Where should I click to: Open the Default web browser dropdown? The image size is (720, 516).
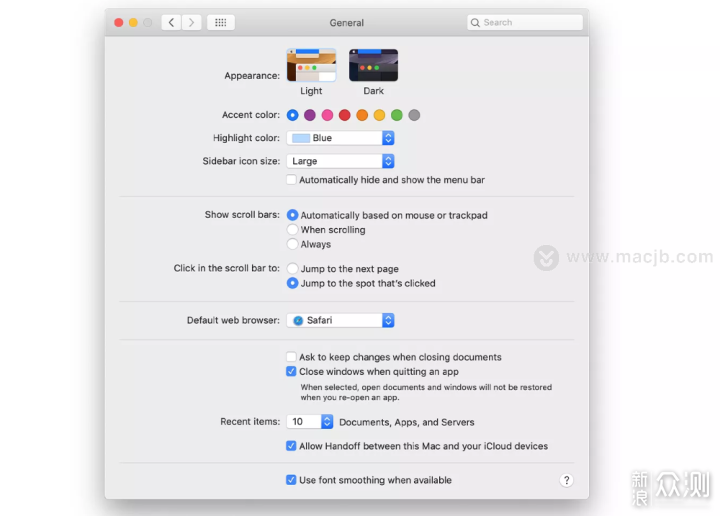340,320
